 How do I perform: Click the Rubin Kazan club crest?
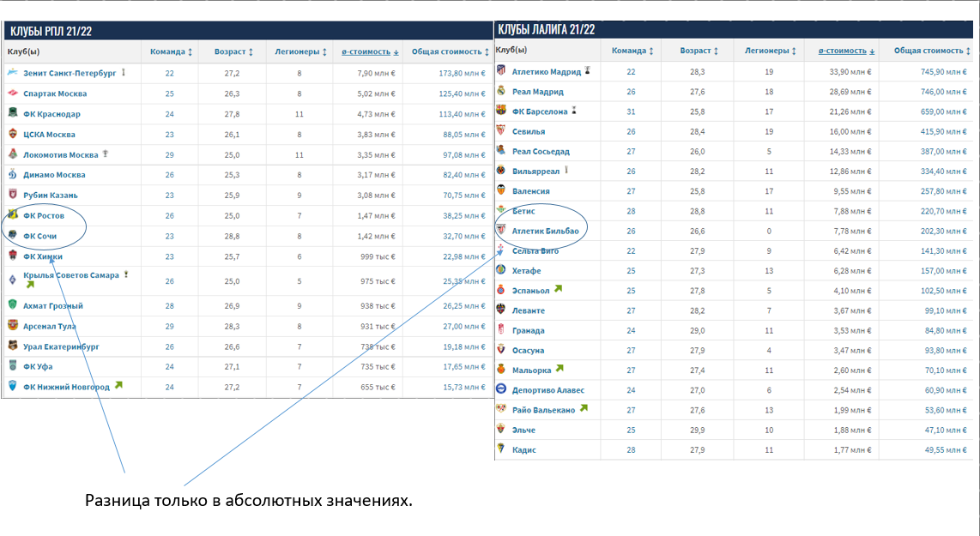13,195
